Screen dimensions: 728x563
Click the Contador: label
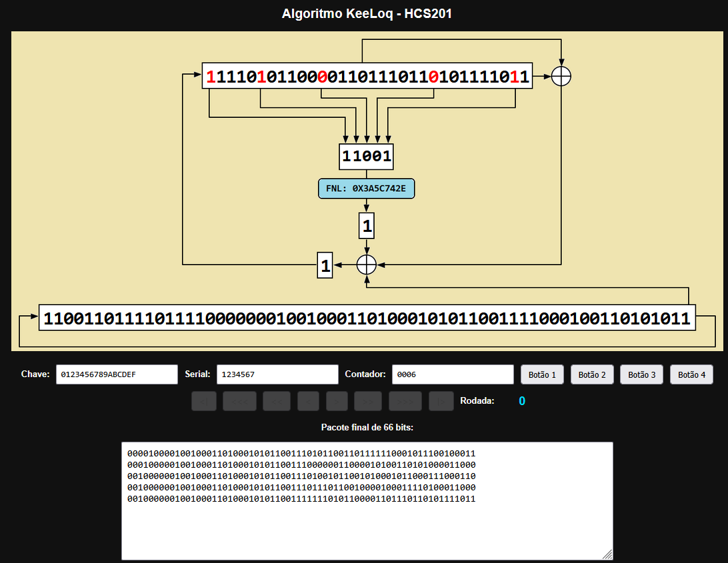coord(365,374)
